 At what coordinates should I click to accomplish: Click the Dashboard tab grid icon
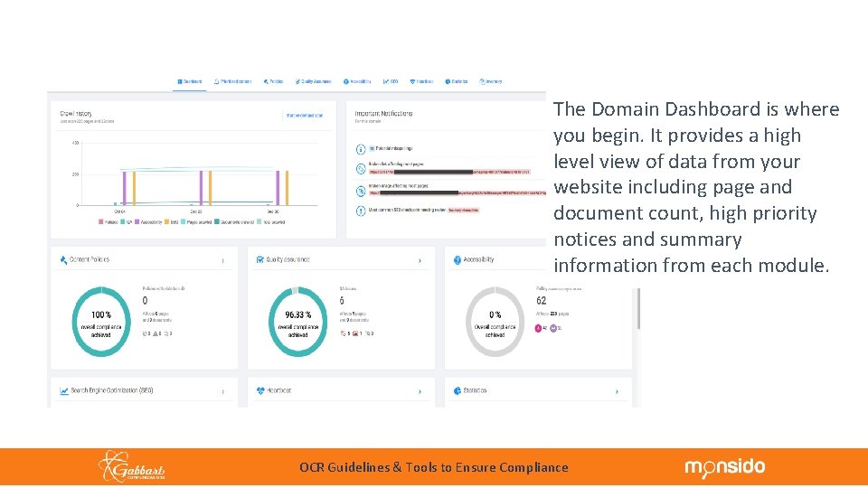click(180, 81)
